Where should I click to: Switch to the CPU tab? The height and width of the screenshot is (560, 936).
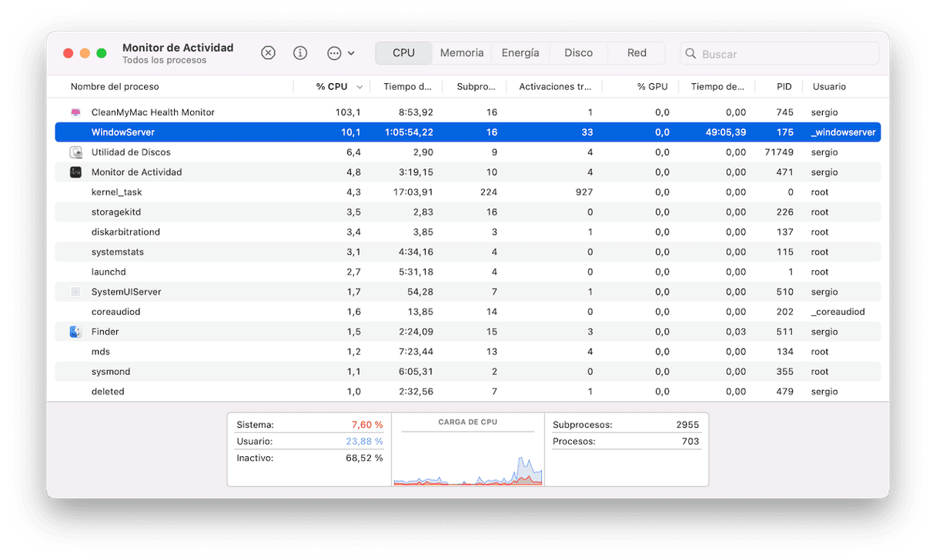[x=403, y=53]
